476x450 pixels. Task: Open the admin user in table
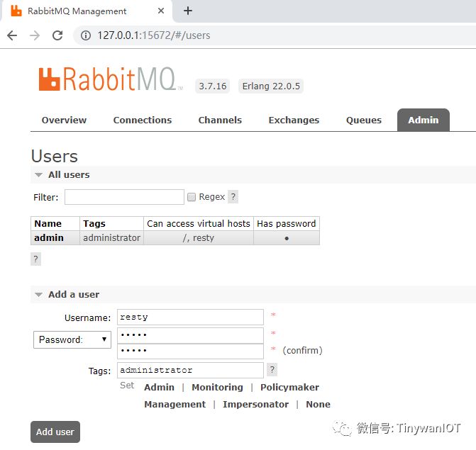point(49,237)
